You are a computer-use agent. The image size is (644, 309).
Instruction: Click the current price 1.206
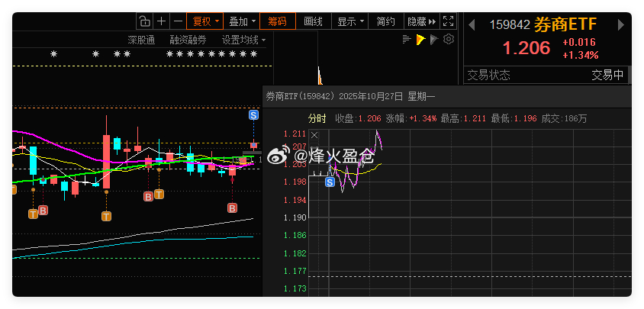tap(526, 48)
